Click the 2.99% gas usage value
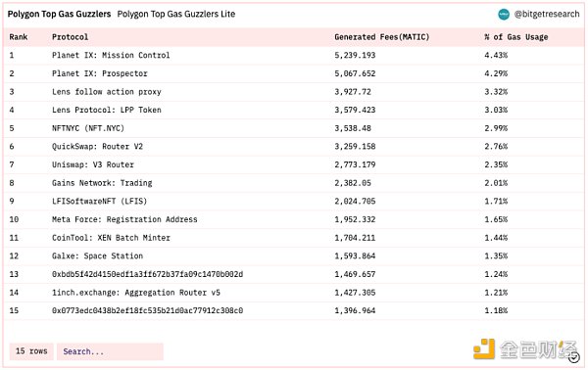This screenshot has width=588, height=370. (496, 128)
